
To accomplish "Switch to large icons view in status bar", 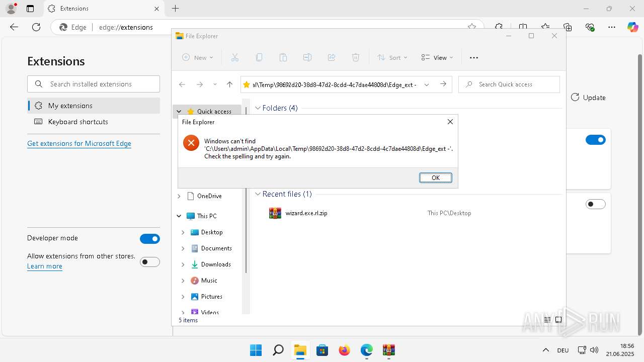I will pyautogui.click(x=558, y=320).
